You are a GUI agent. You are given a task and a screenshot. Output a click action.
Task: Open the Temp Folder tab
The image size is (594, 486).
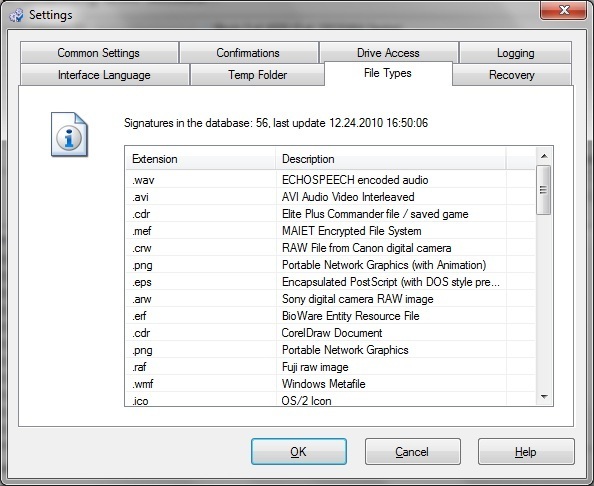257,75
